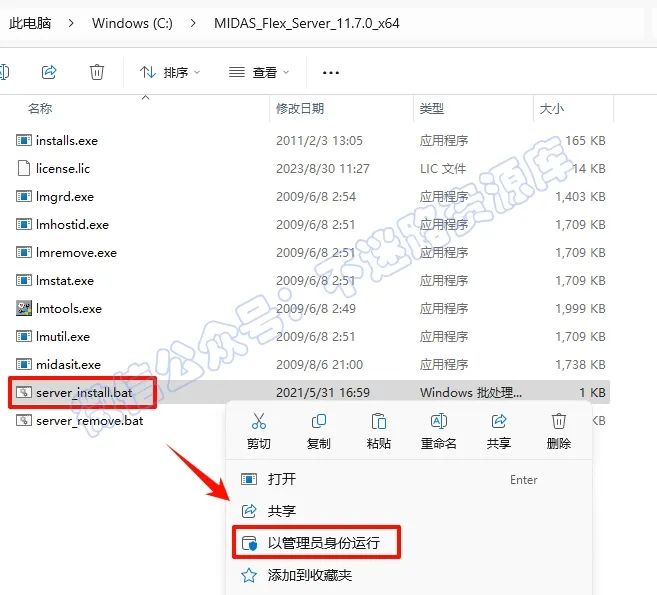This screenshot has height=595, width=657.
Task: Go to Windows (C:) in breadcrumb
Action: [132, 23]
